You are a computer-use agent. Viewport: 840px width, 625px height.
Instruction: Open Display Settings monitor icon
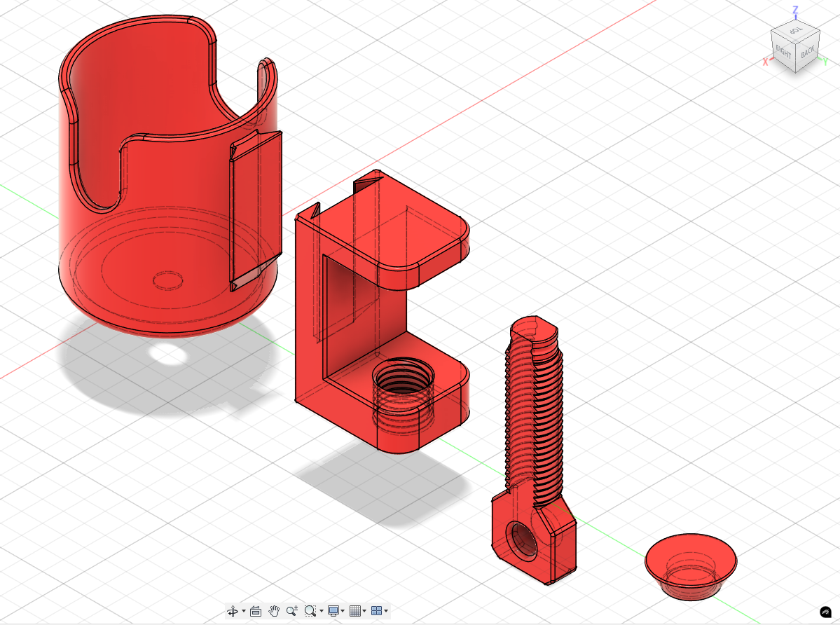333,611
